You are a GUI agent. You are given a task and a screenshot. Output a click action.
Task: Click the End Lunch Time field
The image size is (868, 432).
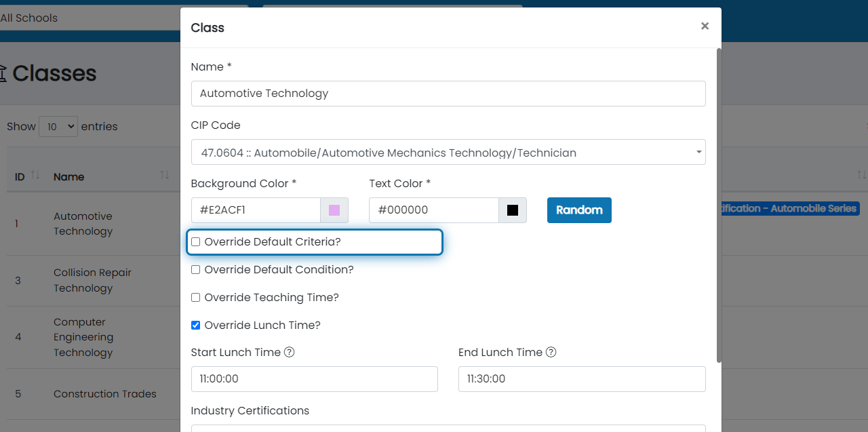pos(581,379)
